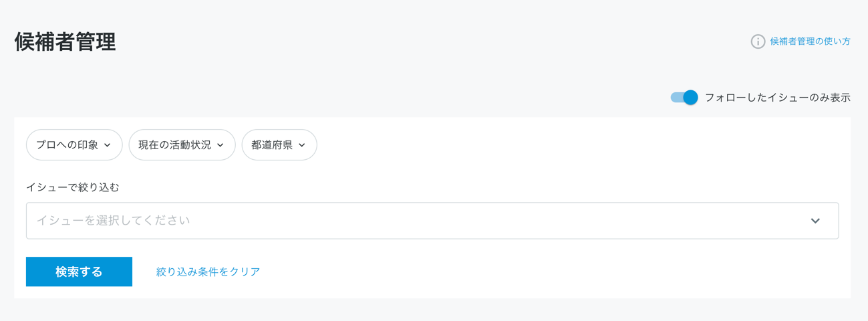This screenshot has width=868, height=321.
Task: Click the プロへの印象 label text
Action: 67,145
